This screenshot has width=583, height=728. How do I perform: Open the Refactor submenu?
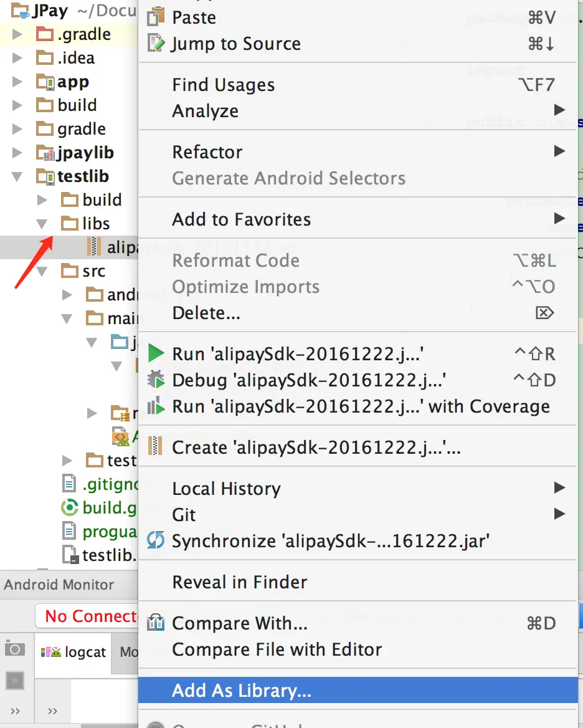coord(358,151)
